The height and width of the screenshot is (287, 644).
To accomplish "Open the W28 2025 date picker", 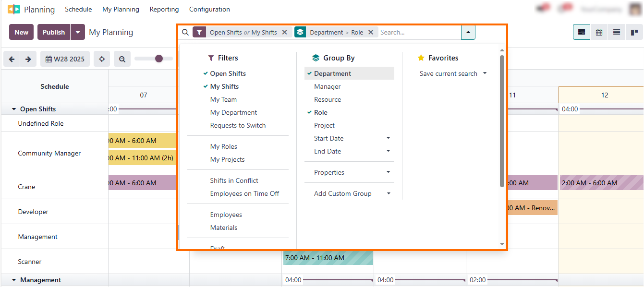I will 65,59.
